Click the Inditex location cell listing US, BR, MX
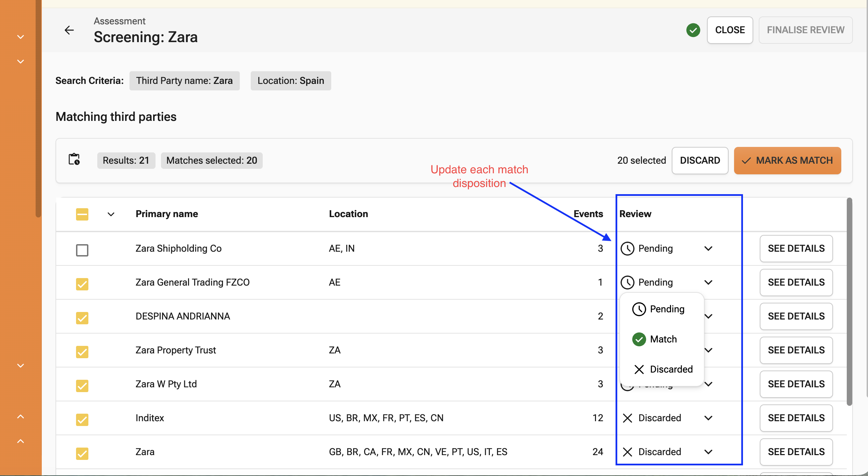The width and height of the screenshot is (868, 476). click(x=386, y=418)
